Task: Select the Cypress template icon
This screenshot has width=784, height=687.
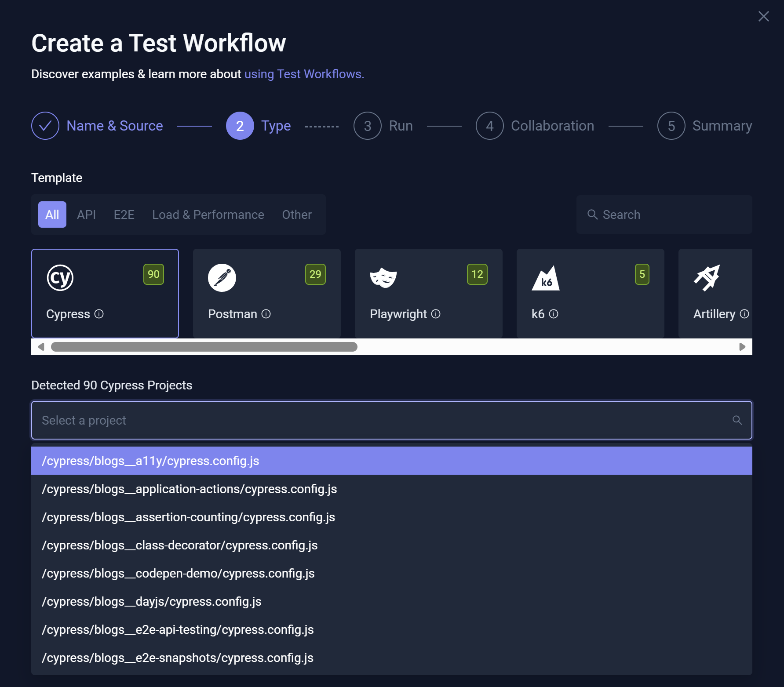Action: 60,277
